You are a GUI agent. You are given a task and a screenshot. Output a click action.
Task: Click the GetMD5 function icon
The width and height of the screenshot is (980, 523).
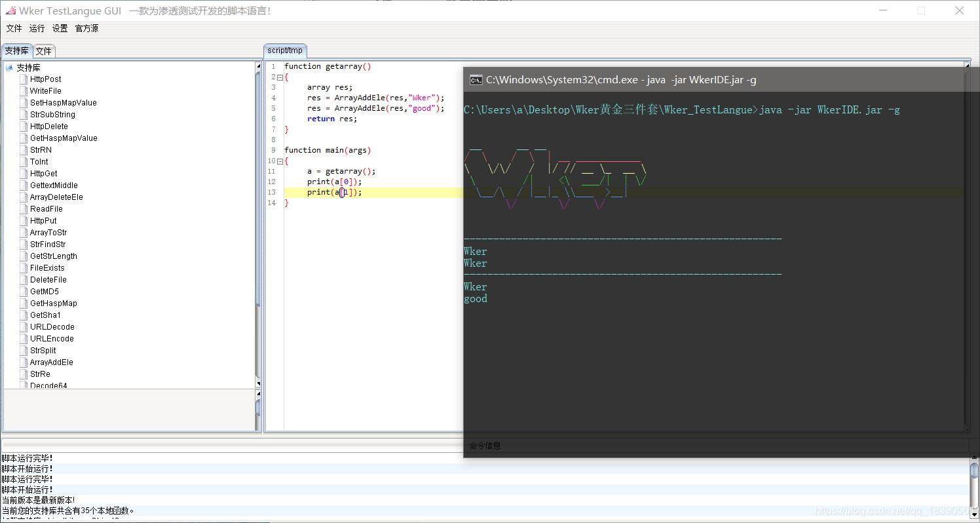24,292
